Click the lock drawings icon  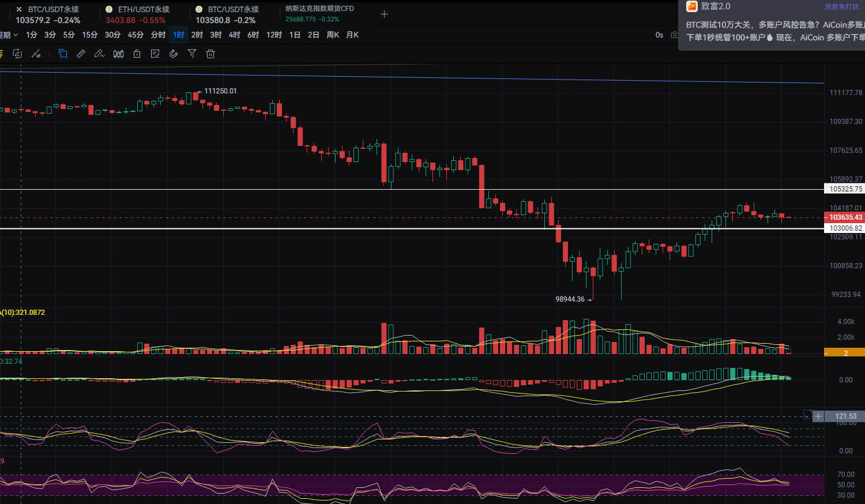coord(137,54)
